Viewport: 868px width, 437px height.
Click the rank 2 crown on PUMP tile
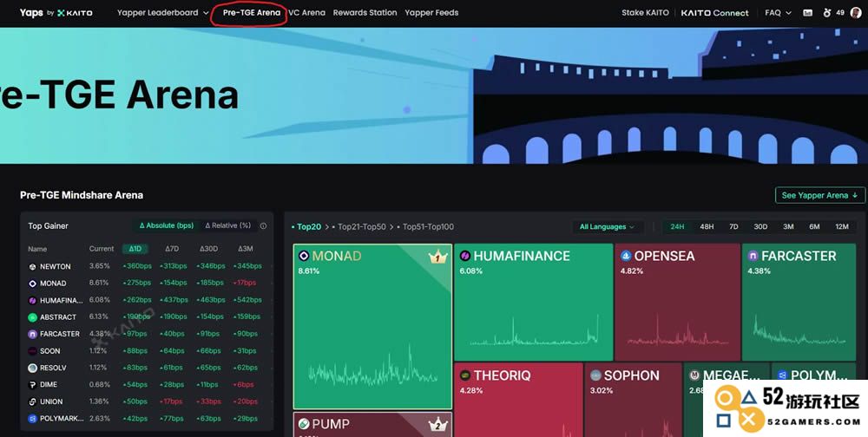click(437, 425)
